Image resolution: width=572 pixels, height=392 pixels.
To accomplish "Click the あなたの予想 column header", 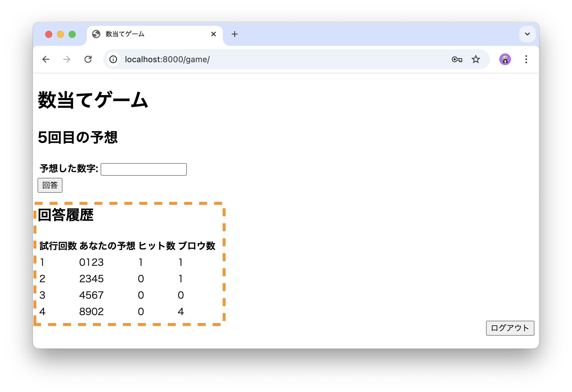I will pyautogui.click(x=107, y=246).
